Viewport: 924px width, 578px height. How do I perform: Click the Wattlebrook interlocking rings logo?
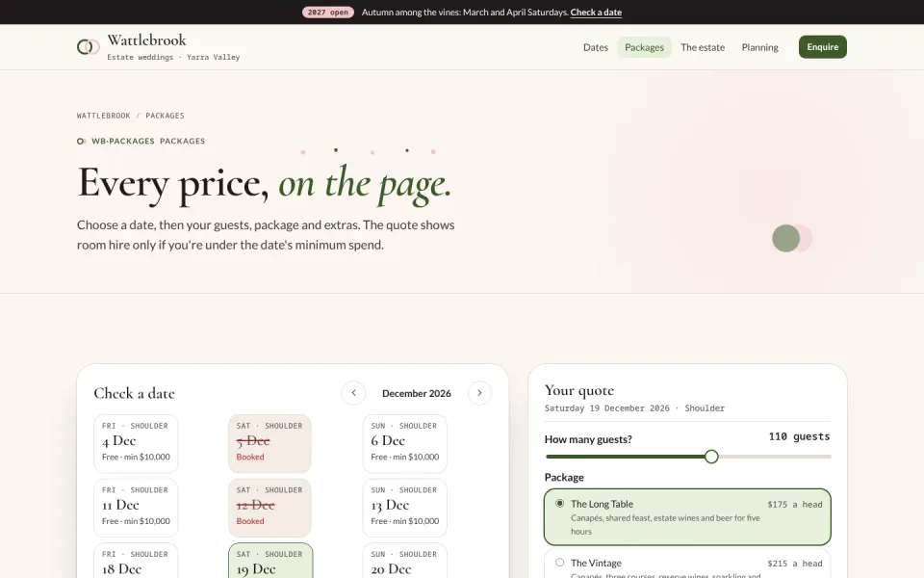click(x=88, y=46)
